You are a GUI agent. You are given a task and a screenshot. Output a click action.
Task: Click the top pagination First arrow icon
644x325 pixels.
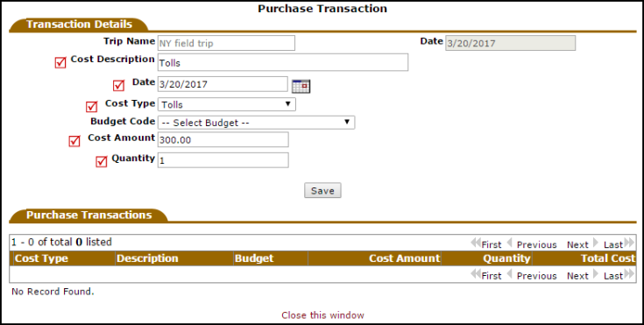pos(476,243)
